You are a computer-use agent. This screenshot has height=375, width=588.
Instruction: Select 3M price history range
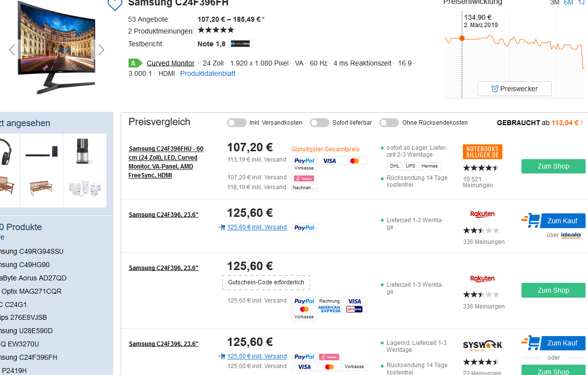(x=555, y=2)
